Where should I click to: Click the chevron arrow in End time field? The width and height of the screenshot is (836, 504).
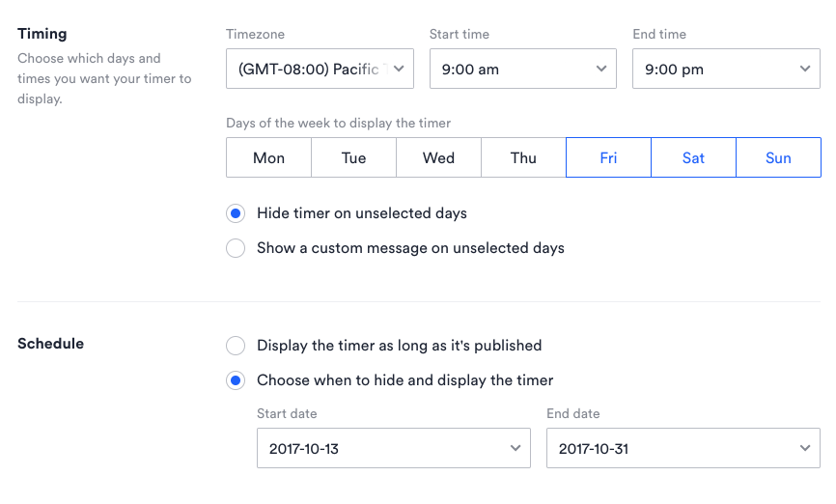pos(805,69)
